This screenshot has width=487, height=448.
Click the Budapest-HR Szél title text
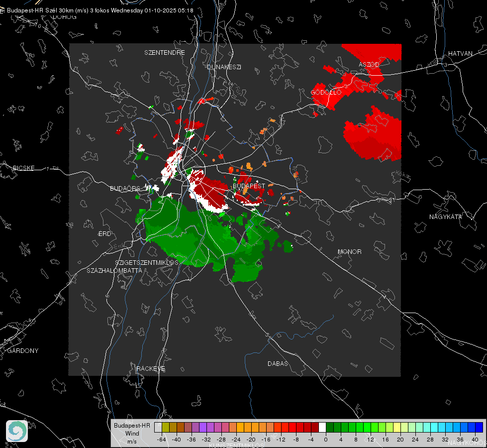pos(100,10)
